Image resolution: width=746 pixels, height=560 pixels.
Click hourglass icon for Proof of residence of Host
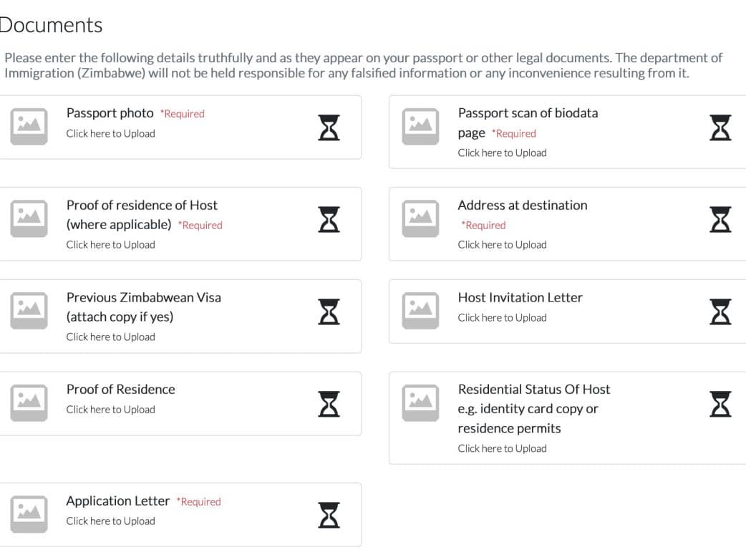pyautogui.click(x=329, y=219)
